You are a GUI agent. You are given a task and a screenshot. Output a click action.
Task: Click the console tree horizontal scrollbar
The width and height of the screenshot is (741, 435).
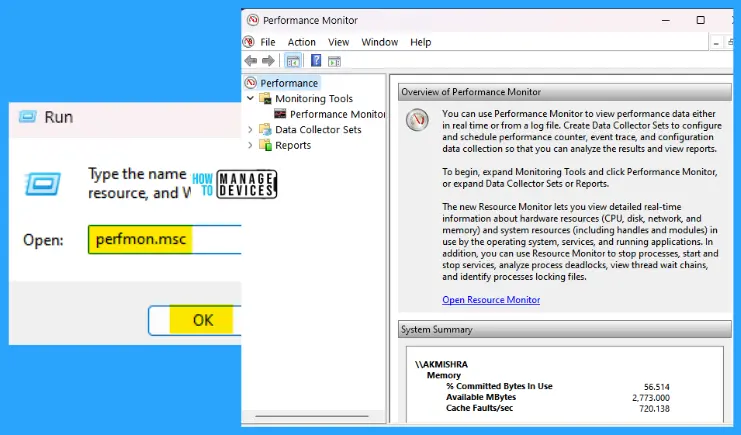(312, 416)
